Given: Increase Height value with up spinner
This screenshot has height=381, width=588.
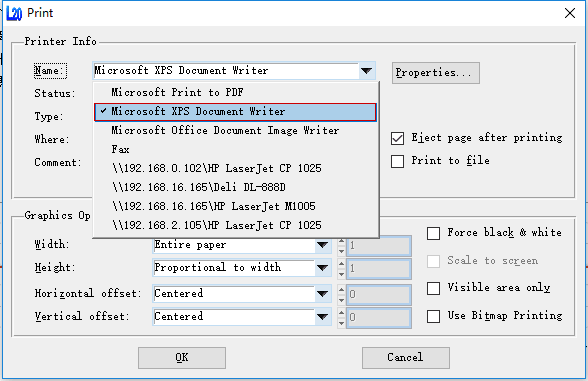Looking at the screenshot, I should coord(341,264).
